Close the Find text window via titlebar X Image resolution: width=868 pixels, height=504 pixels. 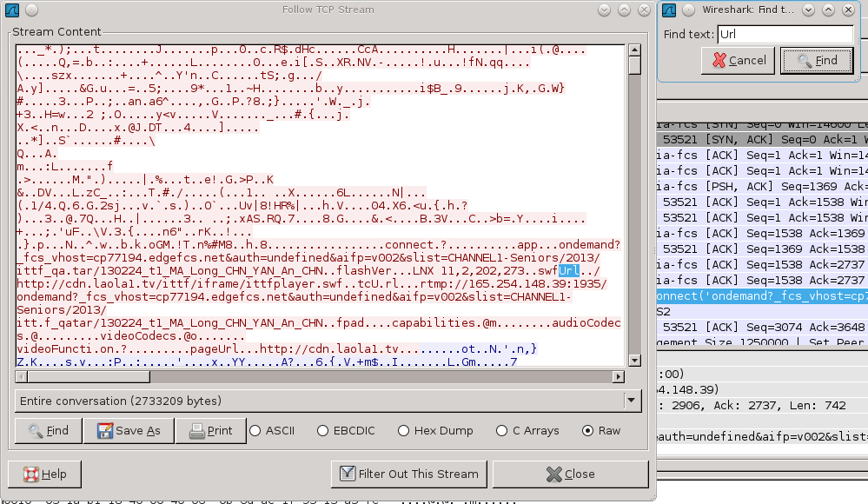[x=848, y=10]
